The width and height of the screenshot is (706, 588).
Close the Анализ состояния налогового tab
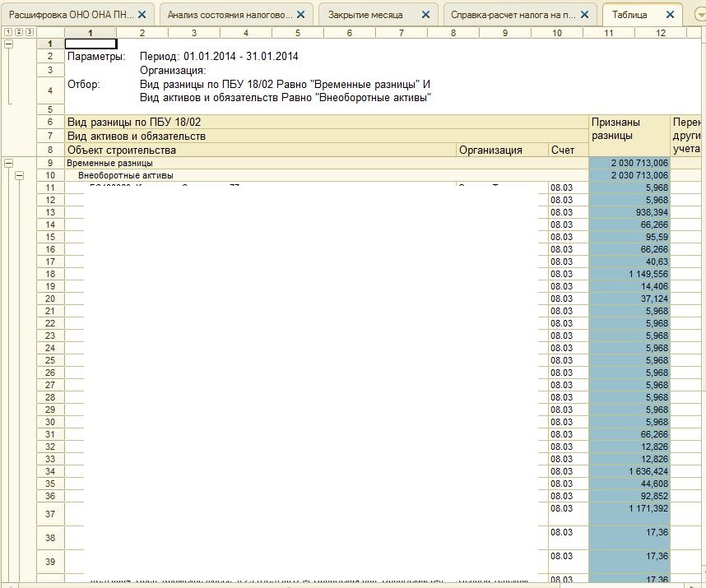pos(301,15)
